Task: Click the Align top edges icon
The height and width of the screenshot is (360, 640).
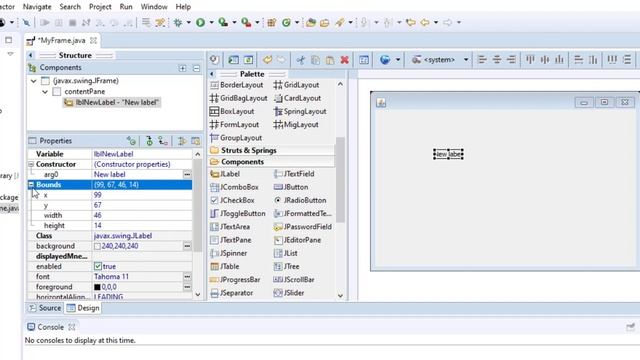Action: pos(530,60)
